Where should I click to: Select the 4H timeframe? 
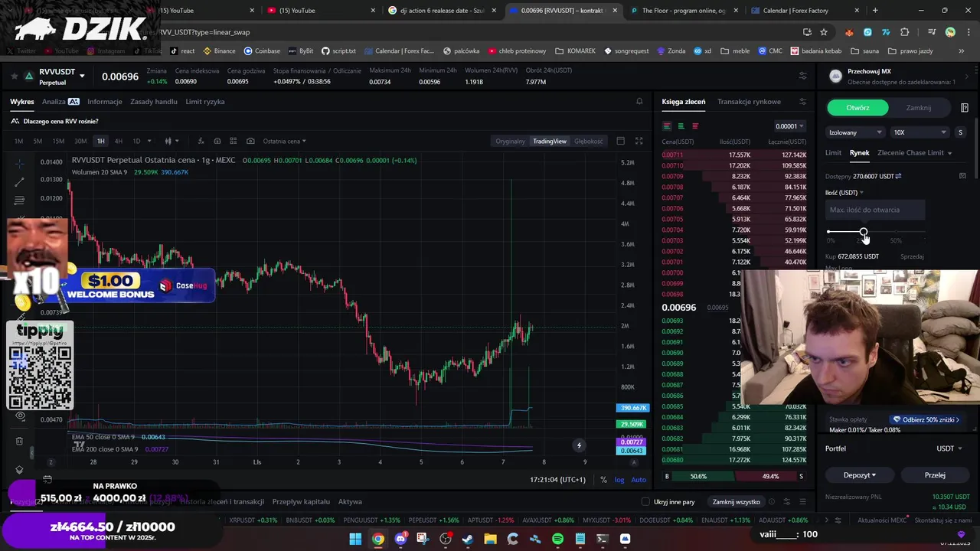pyautogui.click(x=118, y=141)
